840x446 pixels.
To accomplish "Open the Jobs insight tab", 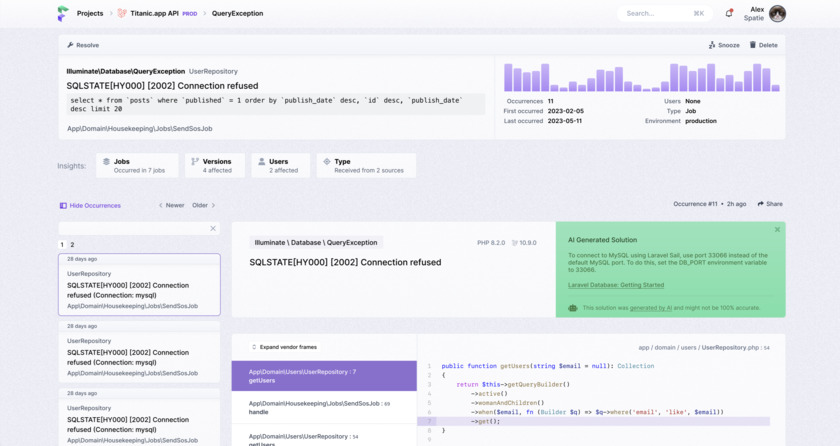I will [x=137, y=165].
